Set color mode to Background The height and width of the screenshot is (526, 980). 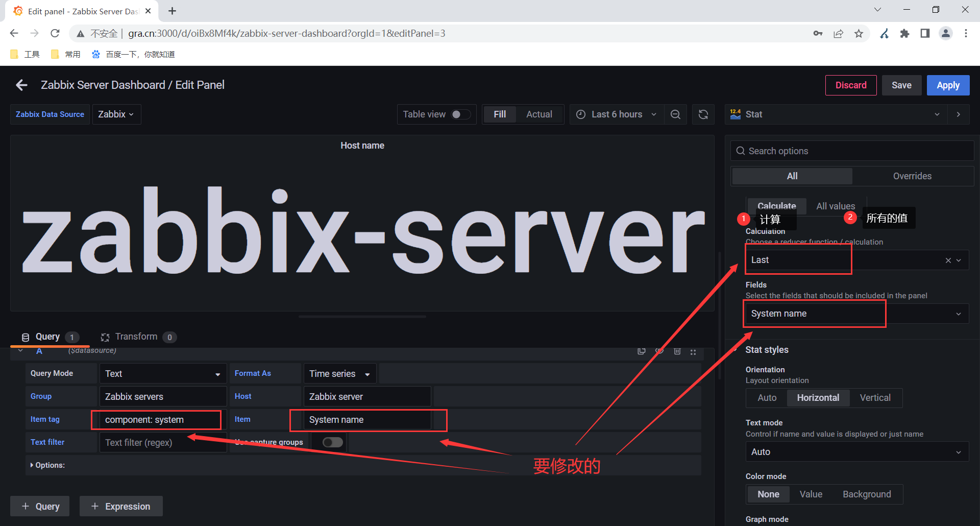tap(867, 494)
